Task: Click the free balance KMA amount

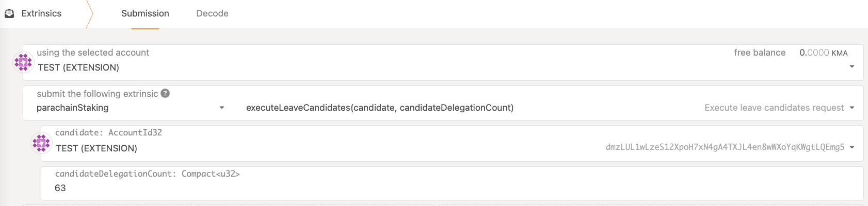Action: (x=823, y=53)
